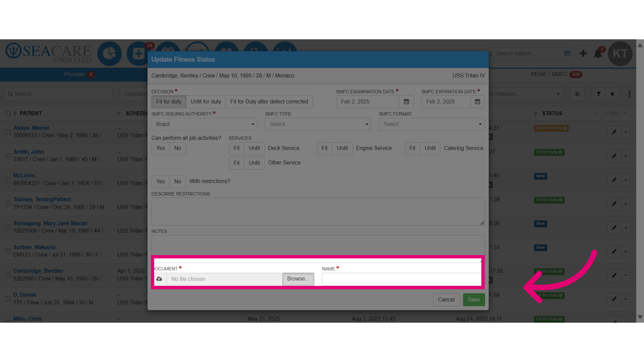Sort by the STATUS column arrows
The image size is (644, 362).
click(x=535, y=113)
